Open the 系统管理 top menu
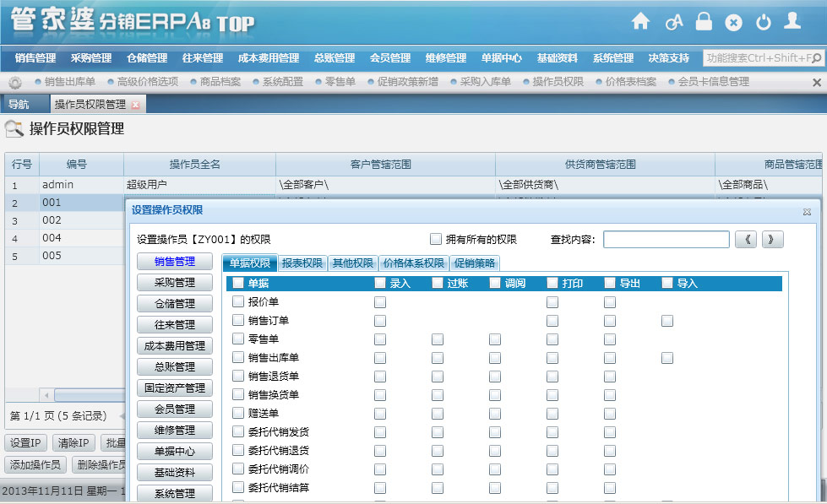 click(613, 58)
